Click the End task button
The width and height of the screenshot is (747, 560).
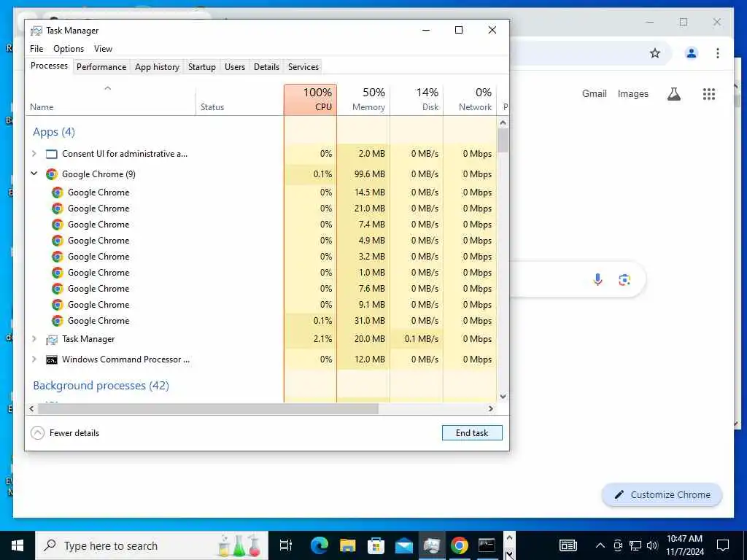coord(472,433)
